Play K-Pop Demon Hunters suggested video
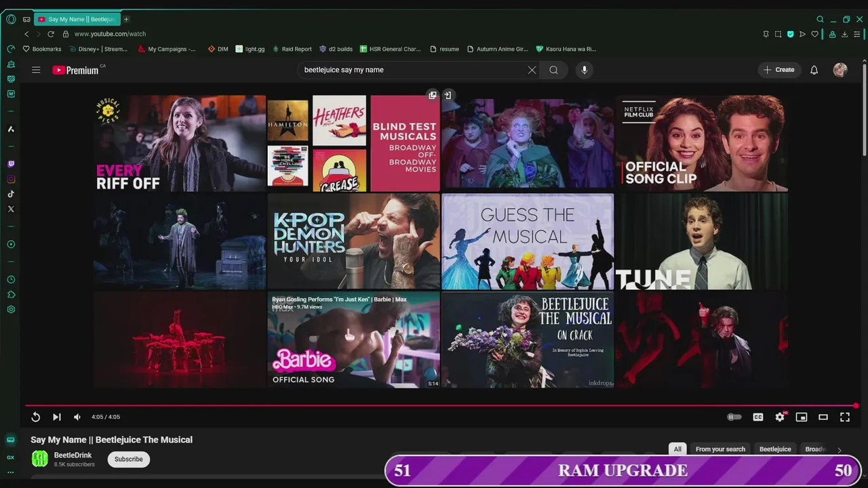Image resolution: width=868 pixels, height=488 pixels. 353,241
